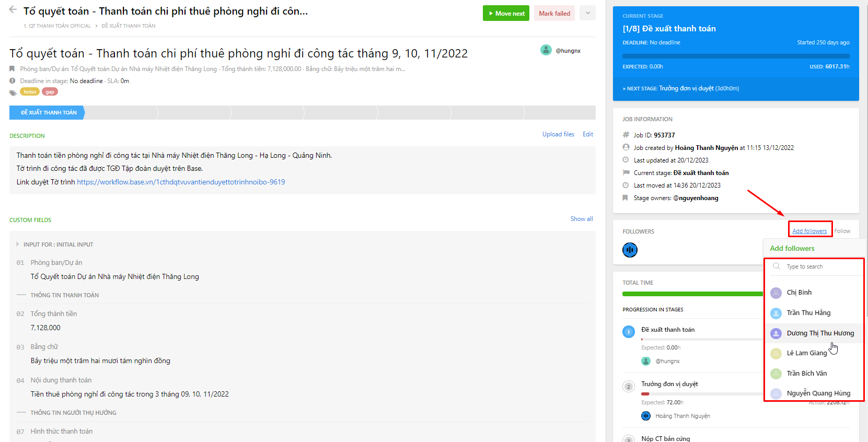Click @hungnx avatar in stage progression
The height and width of the screenshot is (442, 868).
point(646,361)
